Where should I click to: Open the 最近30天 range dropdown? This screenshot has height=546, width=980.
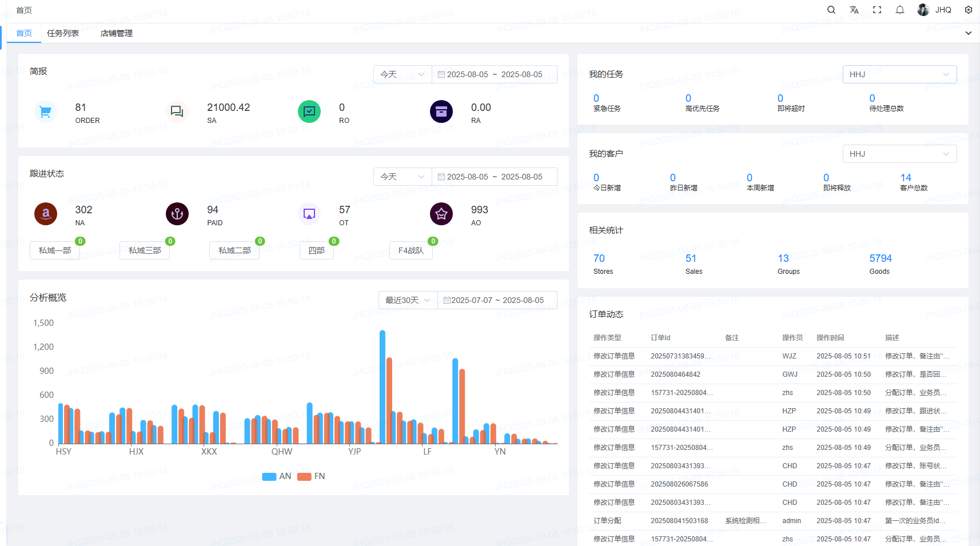pyautogui.click(x=408, y=300)
